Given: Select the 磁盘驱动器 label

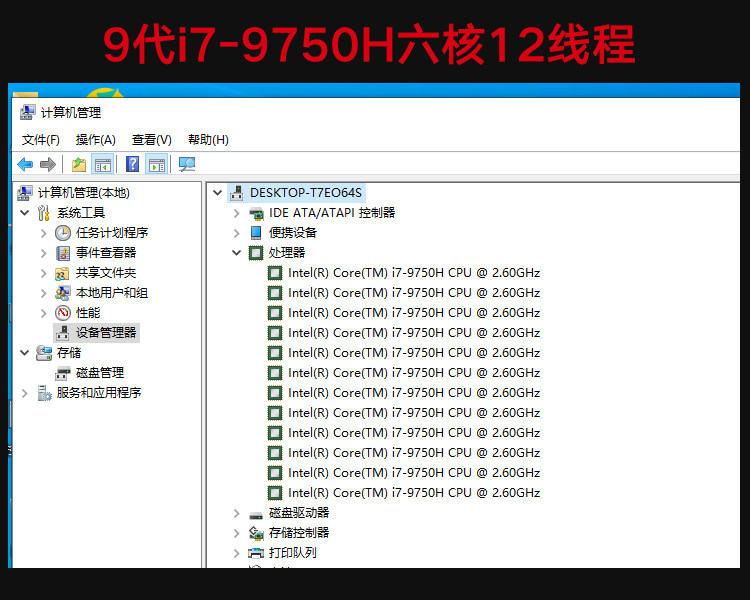Looking at the screenshot, I should pyautogui.click(x=299, y=513).
